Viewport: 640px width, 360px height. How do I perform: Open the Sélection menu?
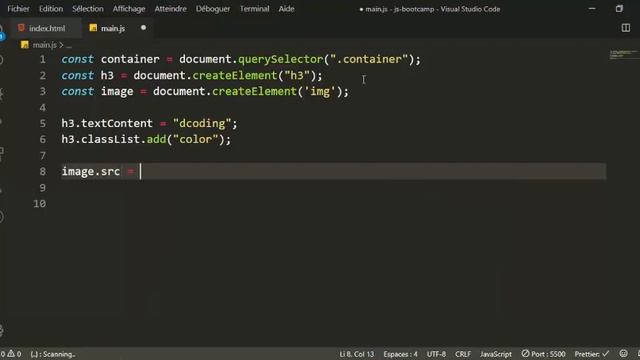click(x=88, y=9)
